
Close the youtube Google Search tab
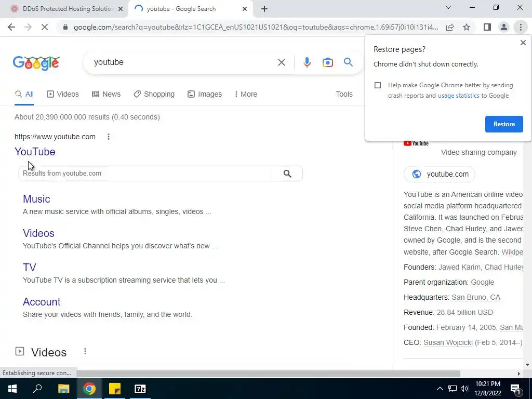point(245,9)
